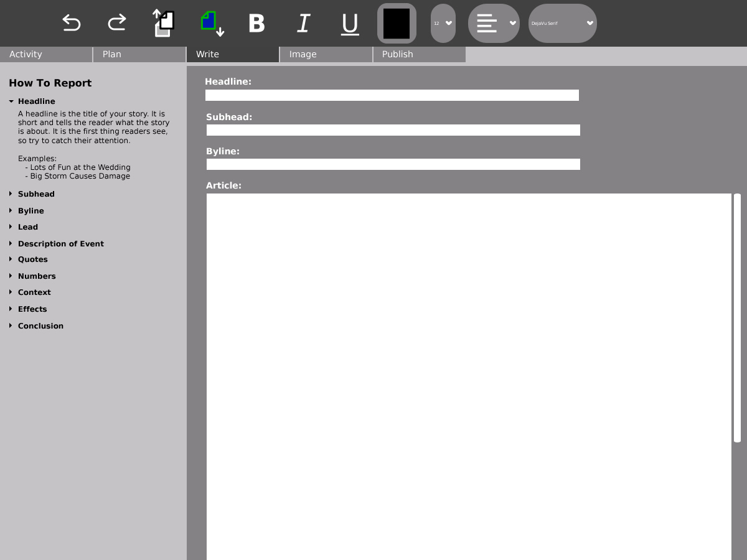Screen dimensions: 747x560
Task: Open the text alignment dropdown
Action: 494,23
